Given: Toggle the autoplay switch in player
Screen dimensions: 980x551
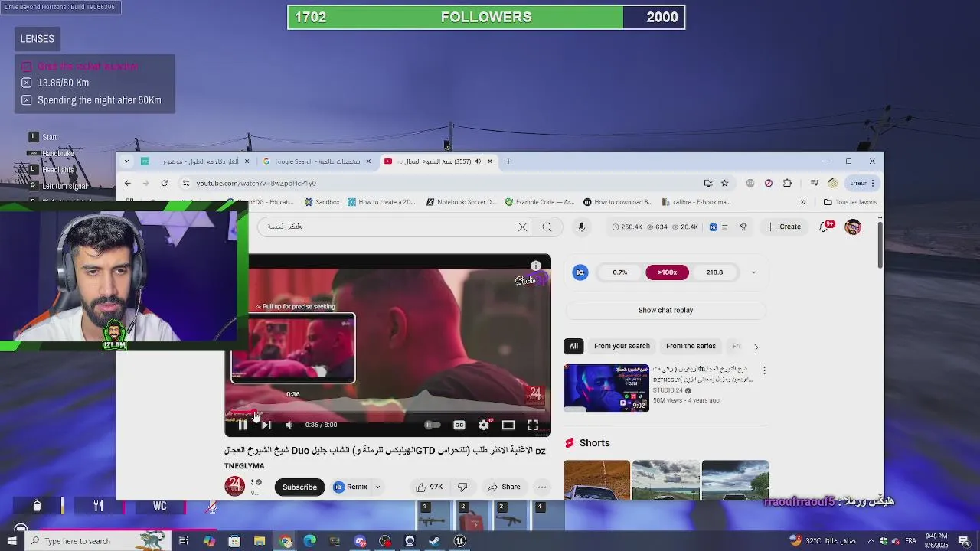Looking at the screenshot, I should pos(433,425).
